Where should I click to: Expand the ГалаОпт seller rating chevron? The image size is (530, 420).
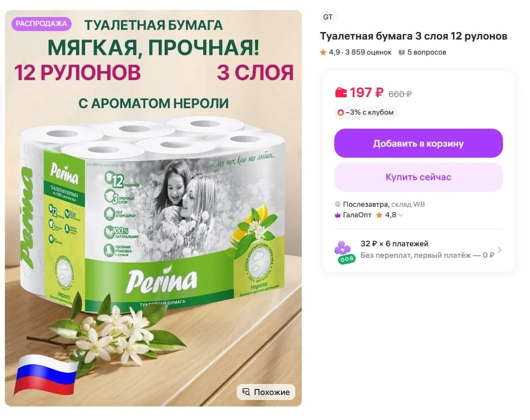tap(401, 215)
